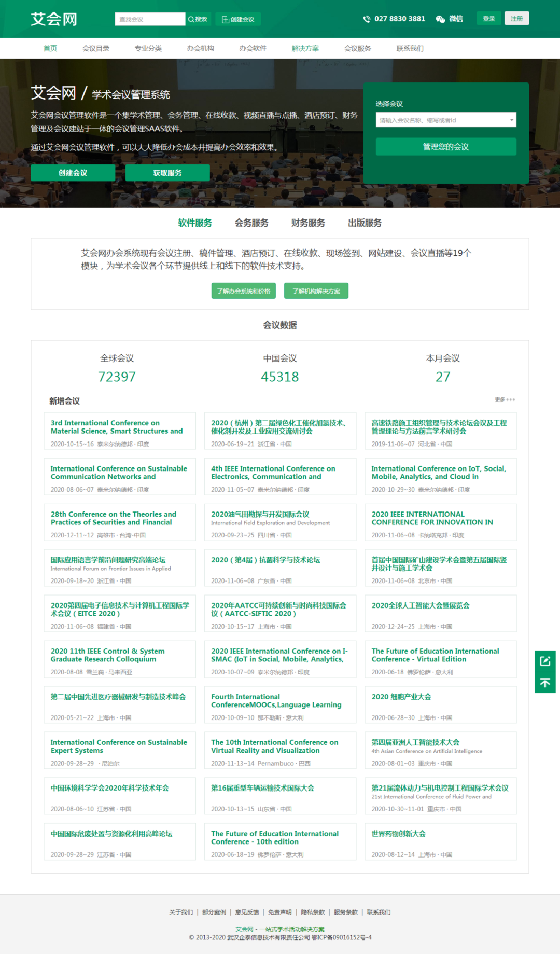The image size is (560, 954).
Task: Open the 2020（第4届）抗菌科学与技术论坛 link
Action: pos(265,560)
